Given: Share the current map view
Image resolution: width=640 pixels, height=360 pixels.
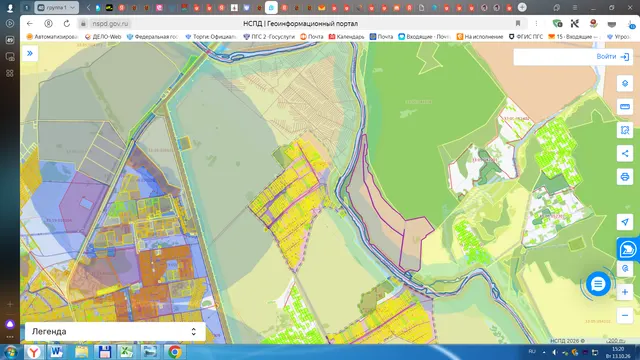Looking at the screenshot, I should click(x=624, y=153).
